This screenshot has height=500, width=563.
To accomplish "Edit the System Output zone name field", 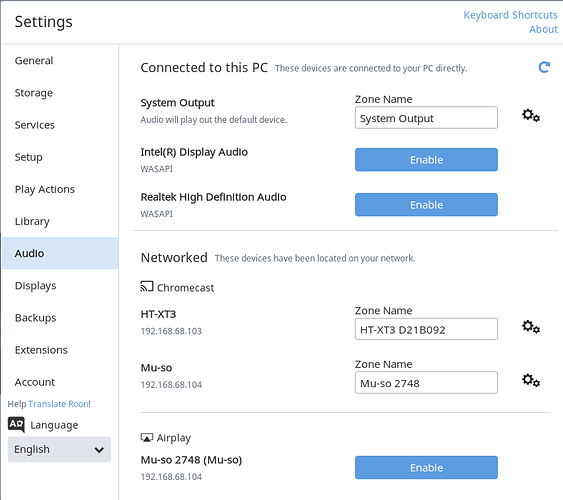I will (426, 118).
